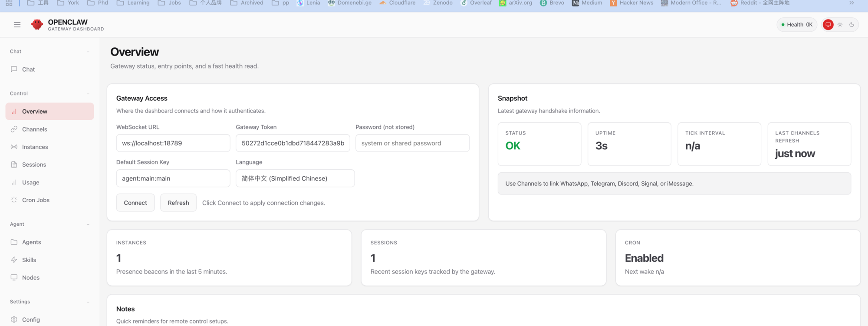
Task: Open Nodes via its monitor icon
Action: click(x=14, y=278)
